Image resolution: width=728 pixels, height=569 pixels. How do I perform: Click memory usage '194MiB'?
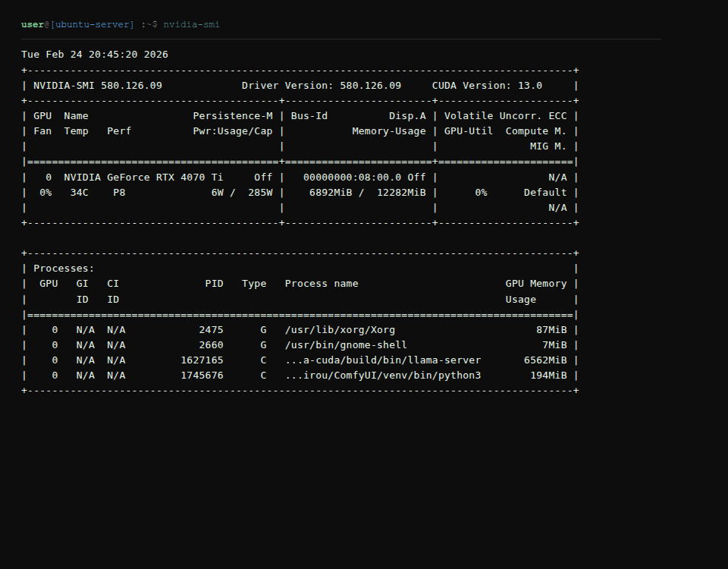[548, 376]
